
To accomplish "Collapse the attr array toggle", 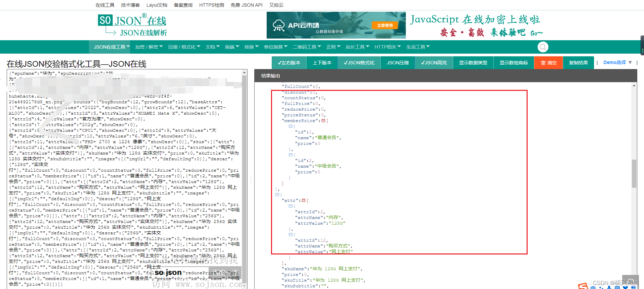I will tap(304, 200).
